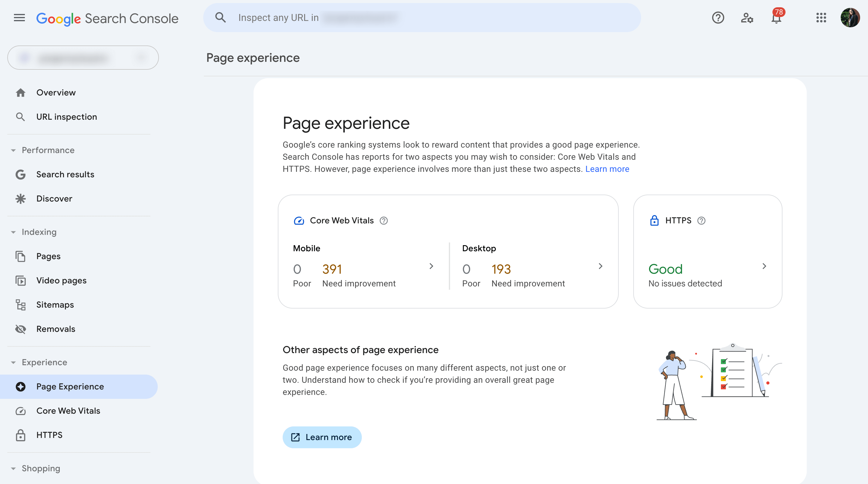The width and height of the screenshot is (868, 484).
Task: Click the Removals crossed-eye icon
Action: pyautogui.click(x=21, y=329)
